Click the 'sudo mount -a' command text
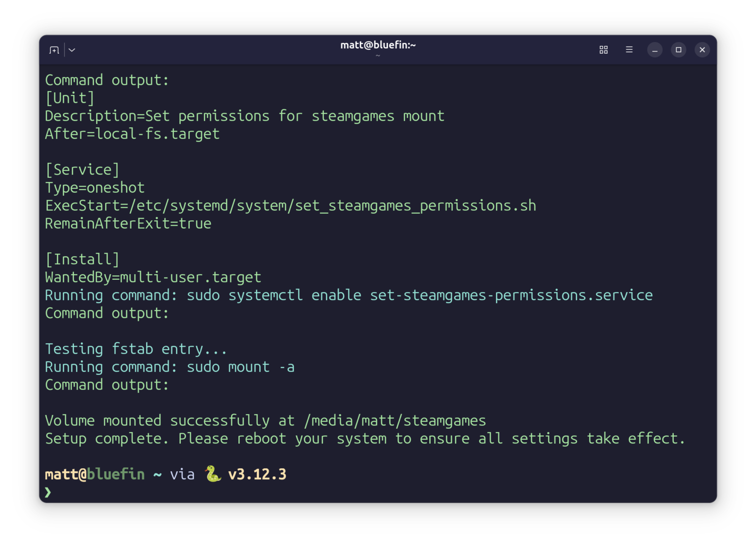Image resolution: width=756 pixels, height=546 pixels. click(240, 367)
